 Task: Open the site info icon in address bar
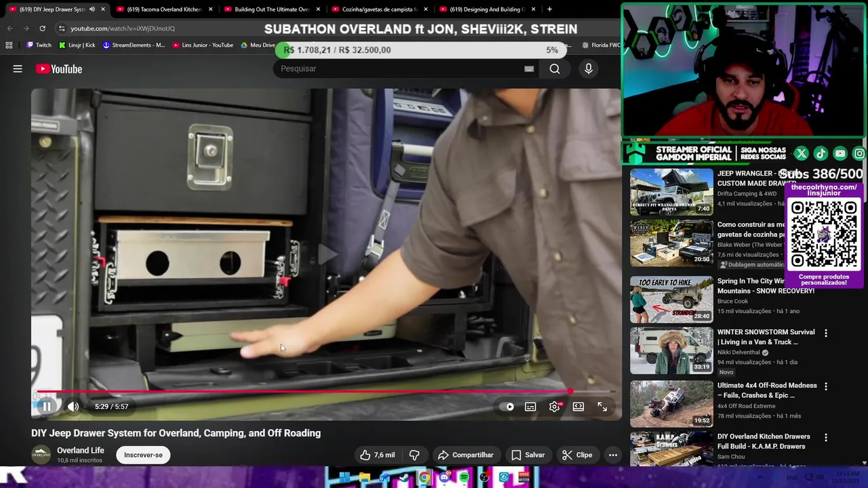[x=62, y=28]
